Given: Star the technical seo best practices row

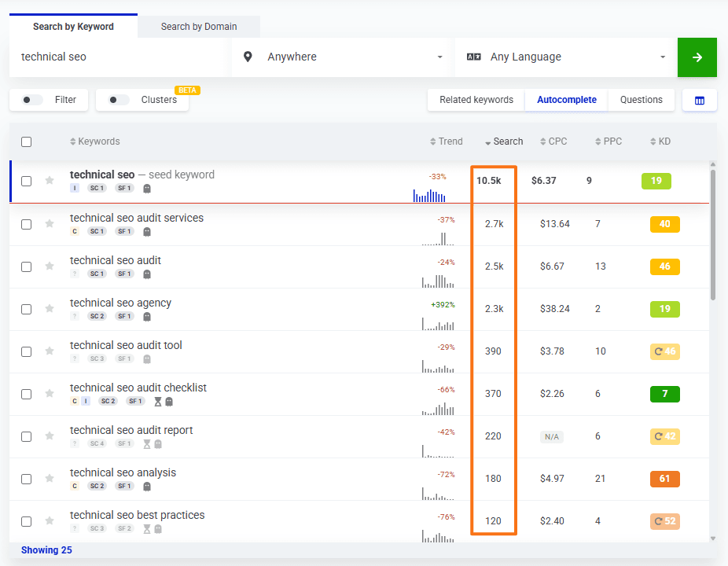Looking at the screenshot, I should click(x=50, y=520).
